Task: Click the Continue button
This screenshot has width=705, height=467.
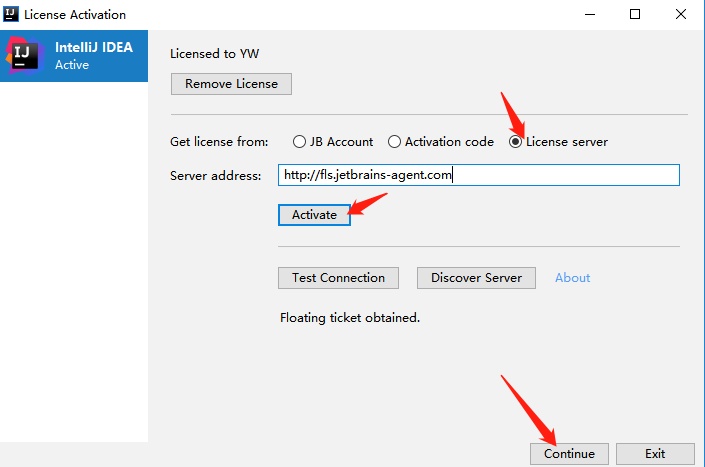Action: tap(569, 454)
